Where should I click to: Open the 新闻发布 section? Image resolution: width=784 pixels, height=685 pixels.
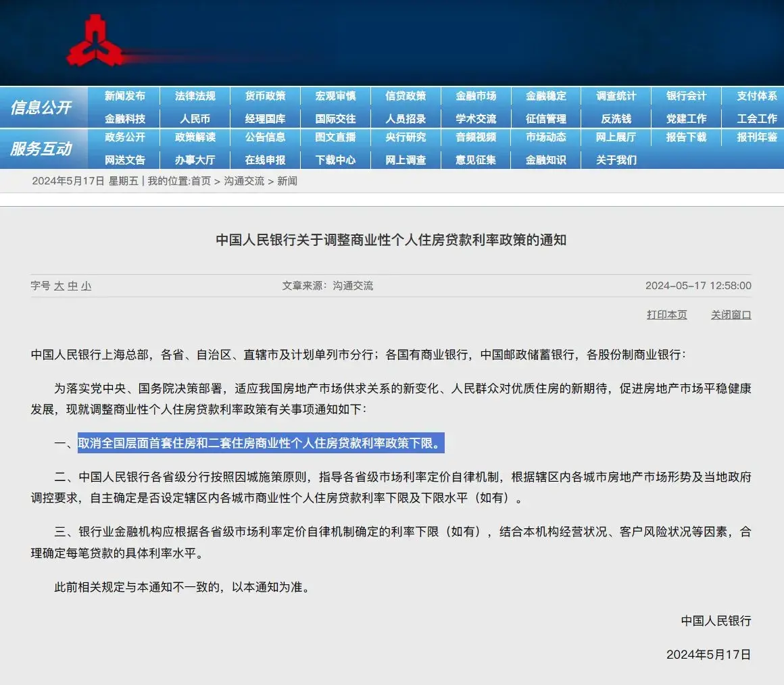coord(125,96)
